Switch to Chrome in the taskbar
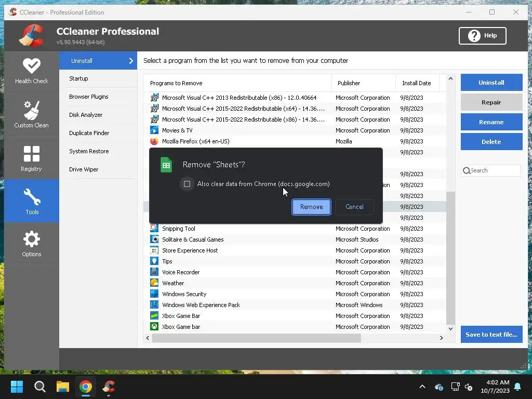The width and height of the screenshot is (532, 399). 86,387
